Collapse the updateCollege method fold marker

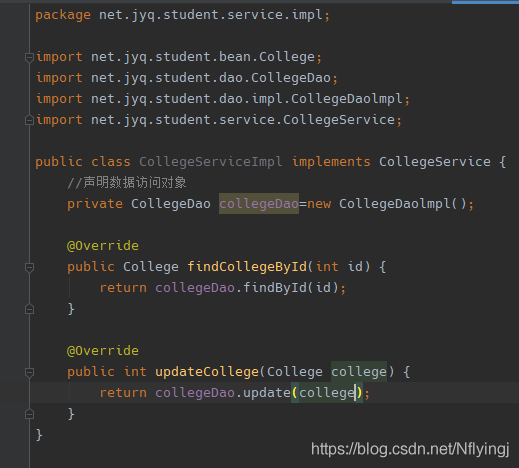[29, 372]
